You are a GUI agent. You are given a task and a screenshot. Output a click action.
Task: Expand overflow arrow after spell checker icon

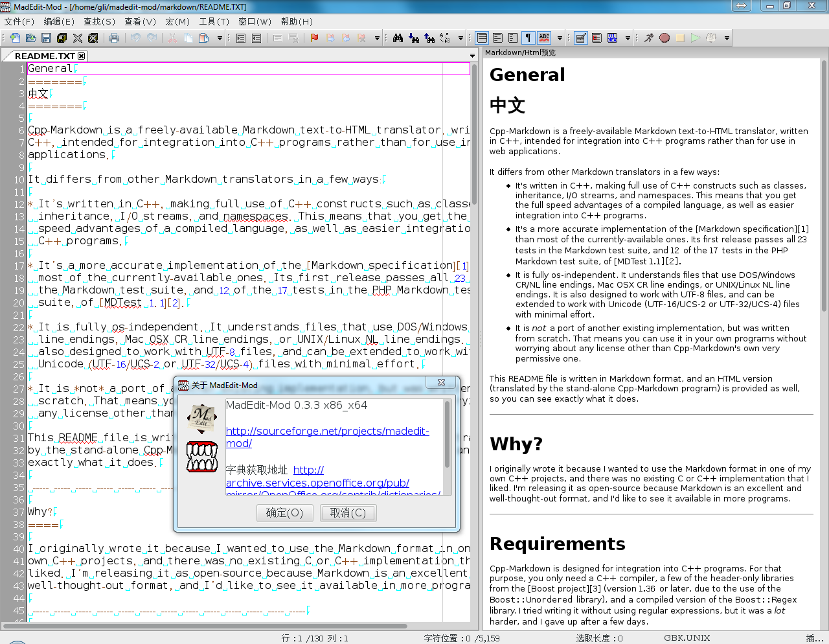pyautogui.click(x=560, y=38)
